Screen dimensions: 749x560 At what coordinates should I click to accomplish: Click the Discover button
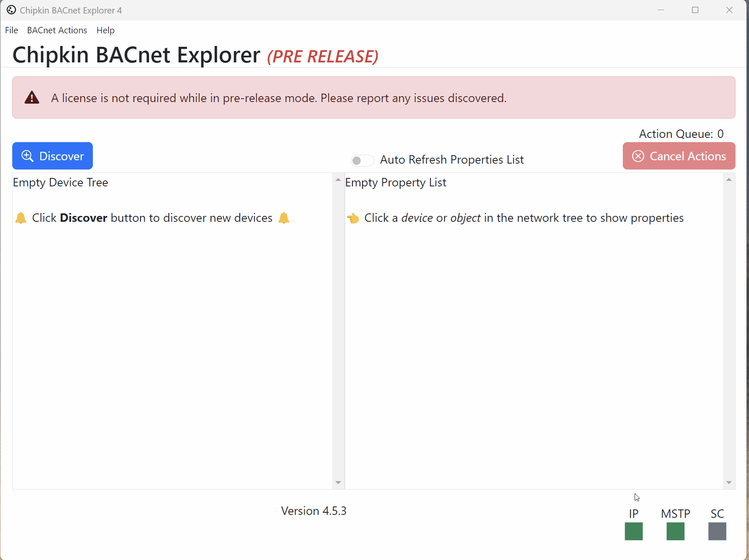pyautogui.click(x=52, y=156)
